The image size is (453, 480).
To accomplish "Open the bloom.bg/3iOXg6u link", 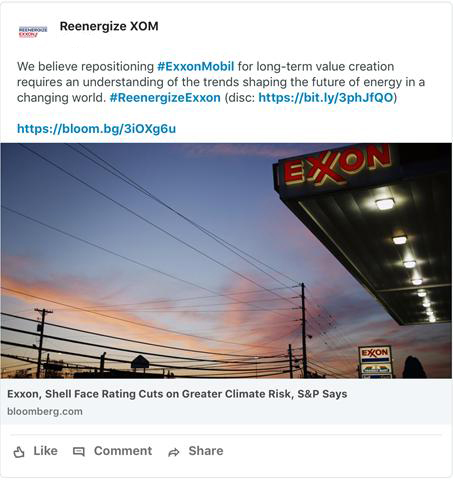I will 96,129.
